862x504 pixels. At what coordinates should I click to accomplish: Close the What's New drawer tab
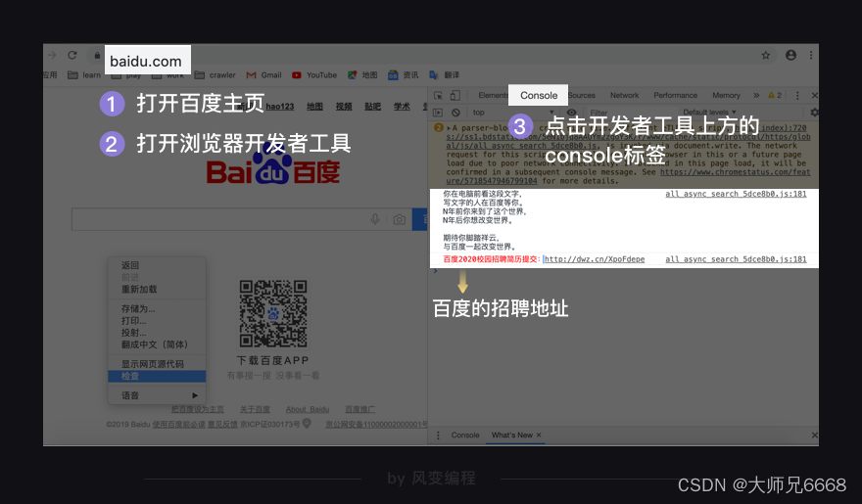(x=539, y=435)
